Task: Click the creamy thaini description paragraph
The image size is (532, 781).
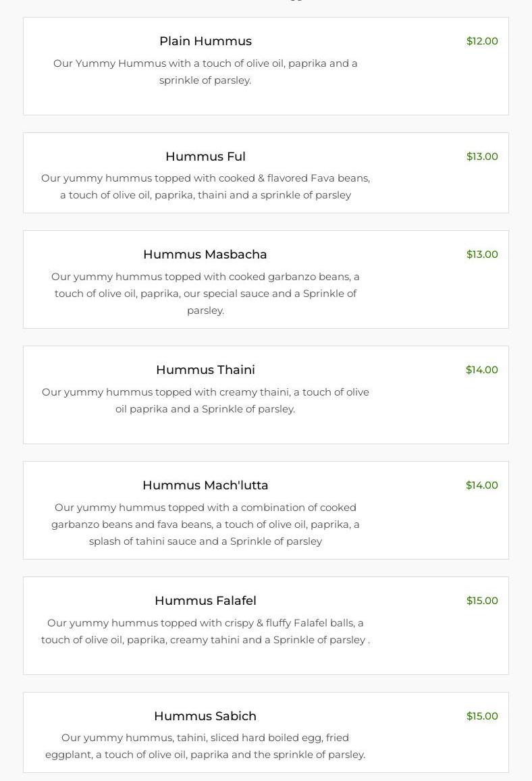Action: click(205, 400)
